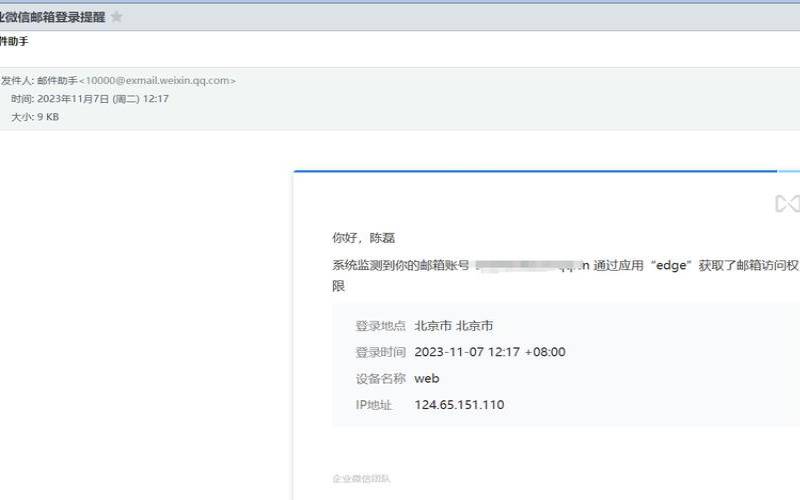
Task: Click the 登录地点 label
Action: pos(381,326)
